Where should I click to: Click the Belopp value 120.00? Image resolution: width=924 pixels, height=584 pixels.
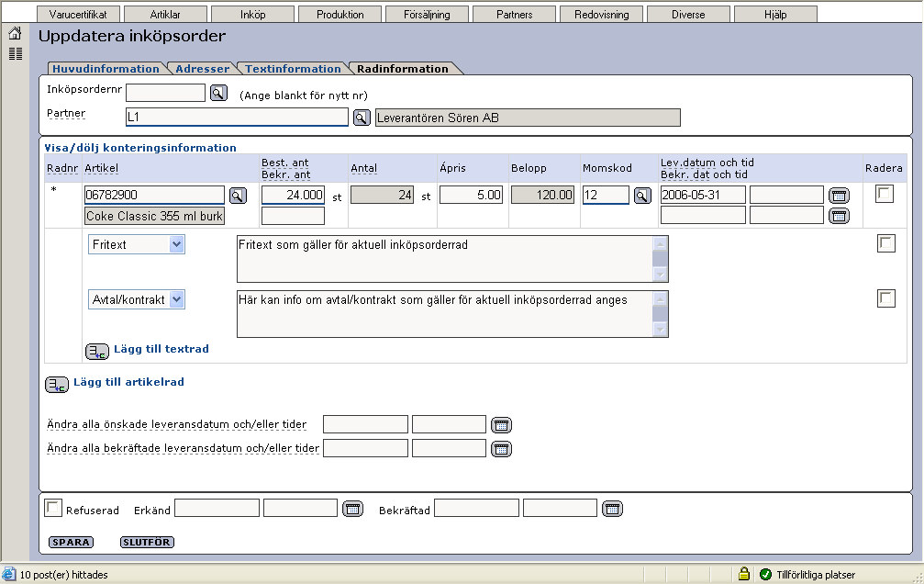pos(542,195)
